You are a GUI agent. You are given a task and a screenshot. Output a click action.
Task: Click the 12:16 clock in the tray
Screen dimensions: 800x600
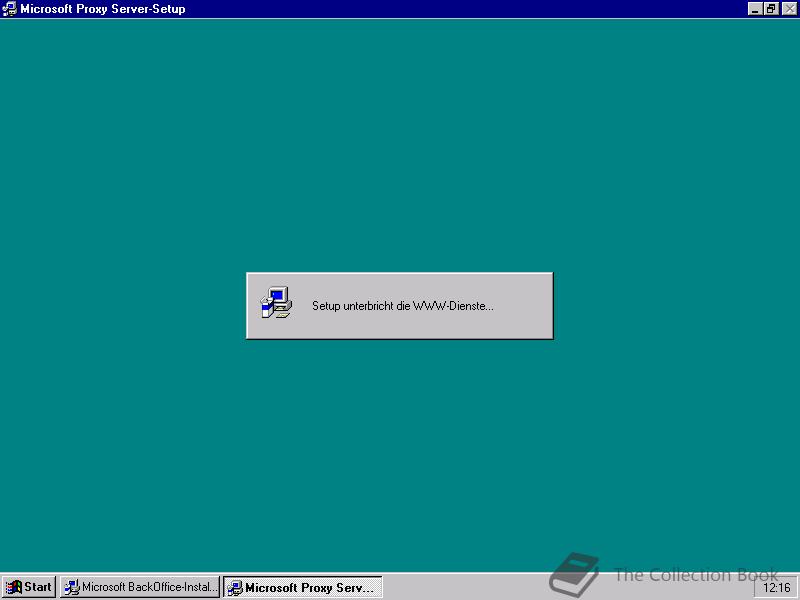point(776,588)
